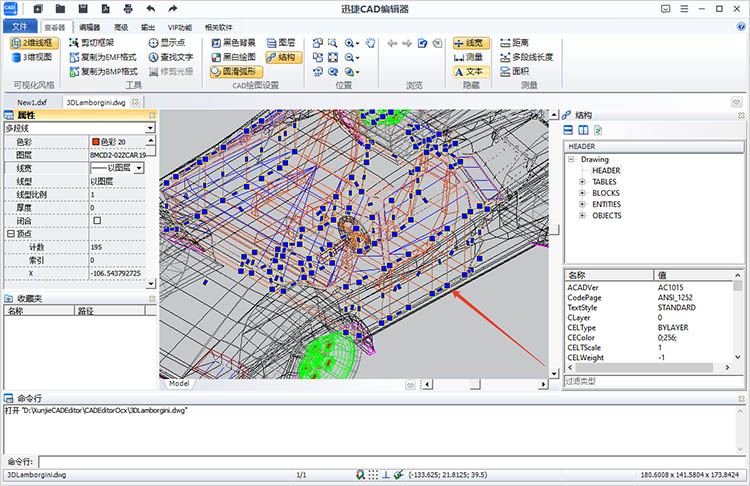Select the 剪切框架 clip frame tool
This screenshot has width=750, height=486.
(91, 43)
